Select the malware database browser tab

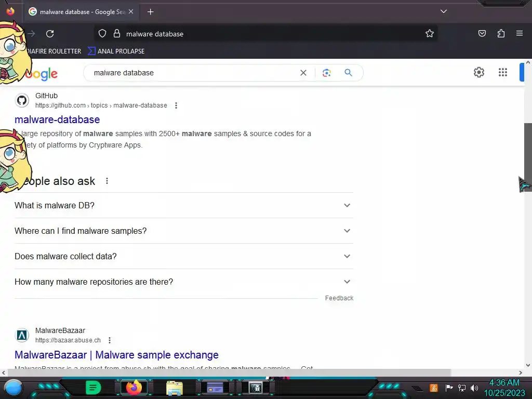[x=81, y=12]
